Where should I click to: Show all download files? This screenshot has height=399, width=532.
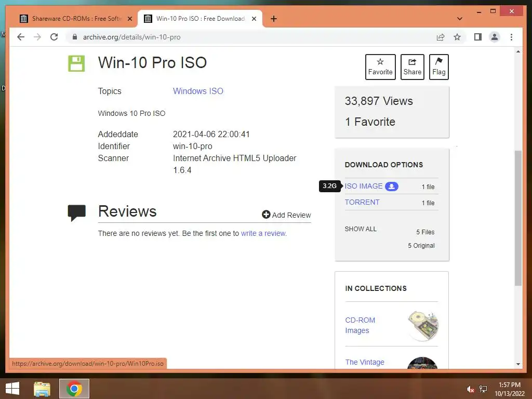[x=361, y=229]
